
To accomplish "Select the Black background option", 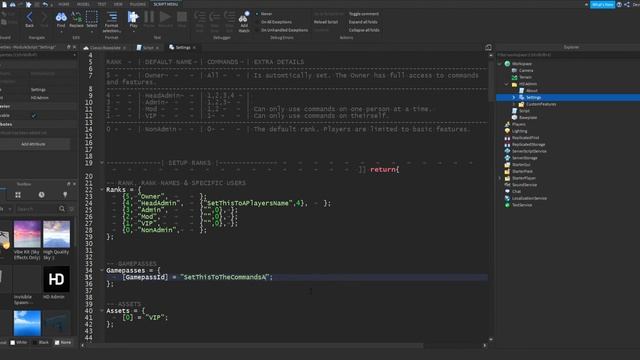I will [x=41, y=342].
